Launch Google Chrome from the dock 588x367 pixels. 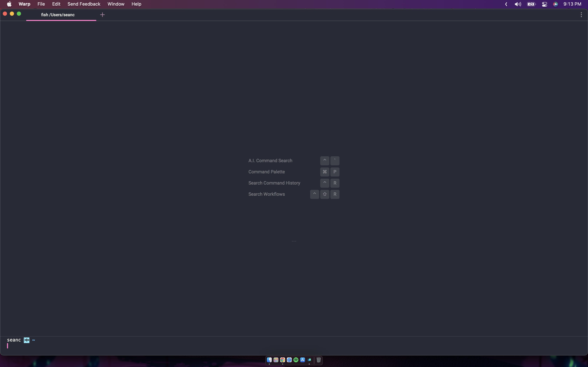282,360
